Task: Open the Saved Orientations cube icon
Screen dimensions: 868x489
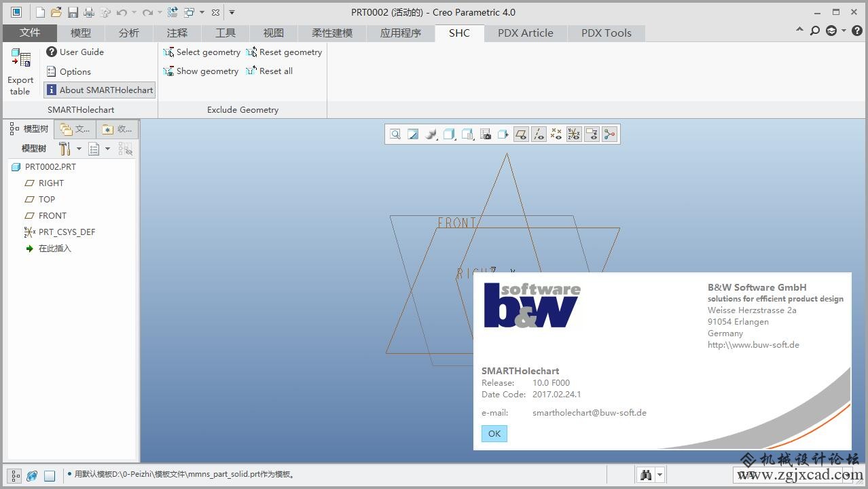Action: pyautogui.click(x=467, y=134)
